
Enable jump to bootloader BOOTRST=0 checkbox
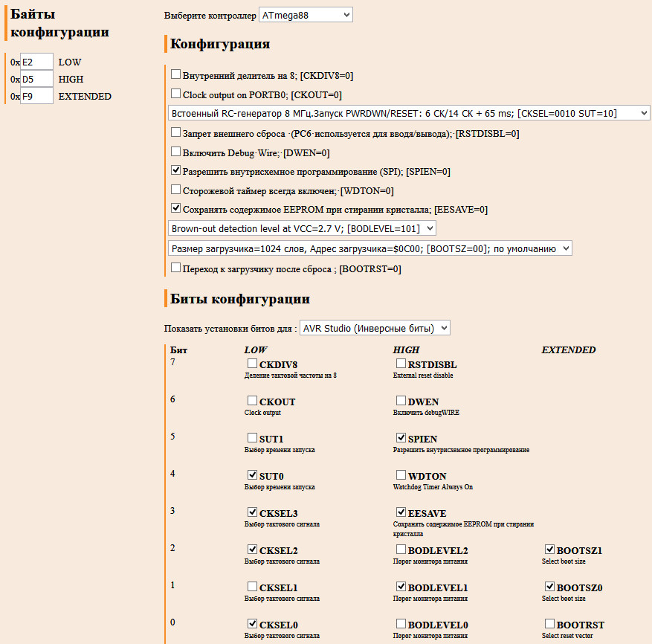point(176,268)
